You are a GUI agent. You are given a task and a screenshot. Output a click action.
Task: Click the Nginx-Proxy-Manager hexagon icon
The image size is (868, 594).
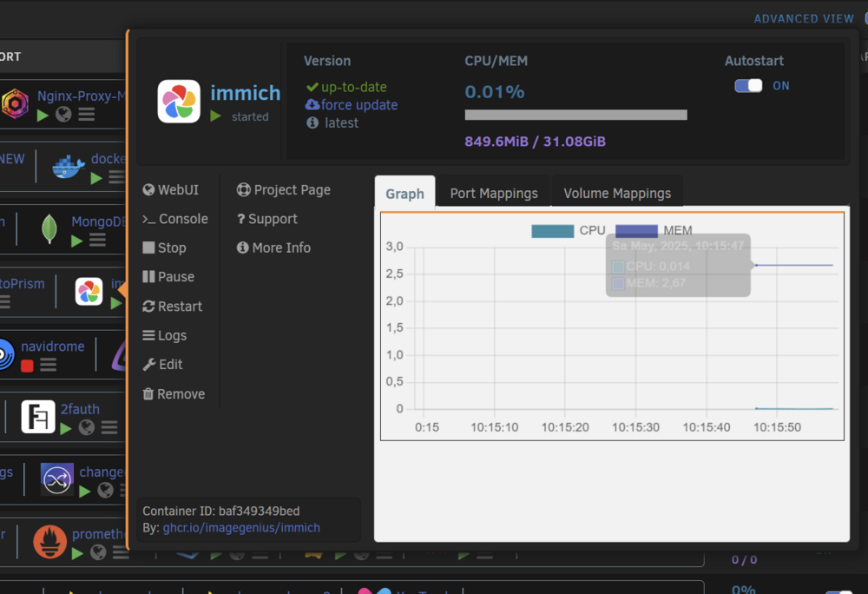16,103
